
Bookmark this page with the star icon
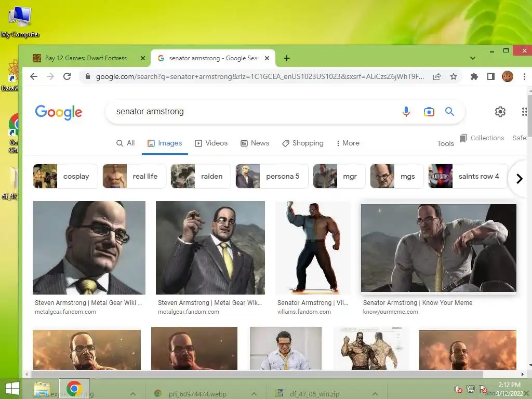tap(453, 76)
